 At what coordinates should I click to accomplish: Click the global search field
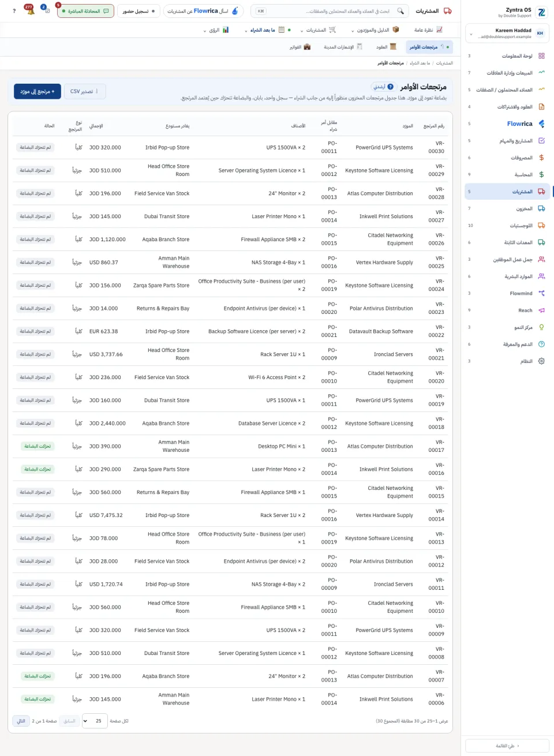(x=330, y=11)
